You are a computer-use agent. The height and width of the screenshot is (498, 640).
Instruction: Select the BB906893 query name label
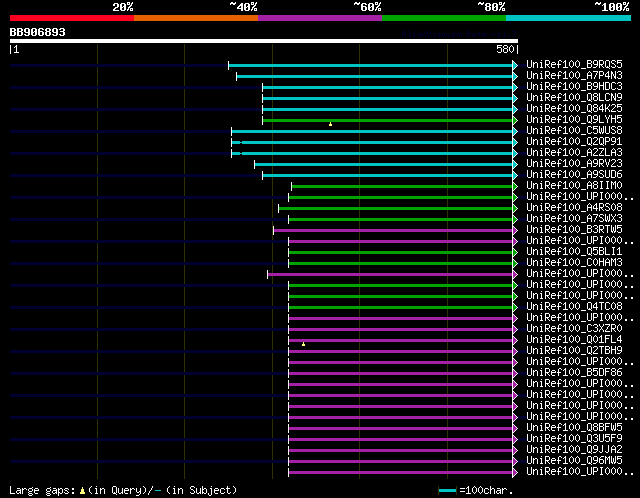38,32
